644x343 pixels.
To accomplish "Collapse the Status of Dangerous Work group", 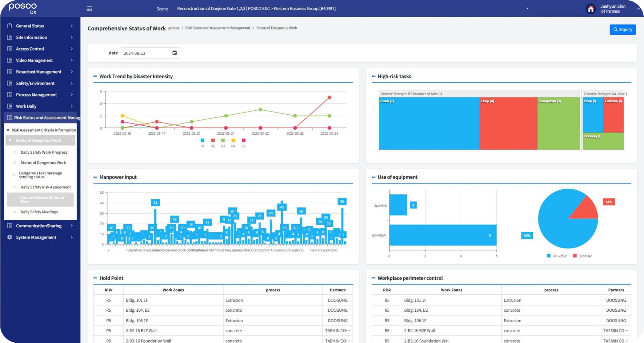I will click(72, 140).
